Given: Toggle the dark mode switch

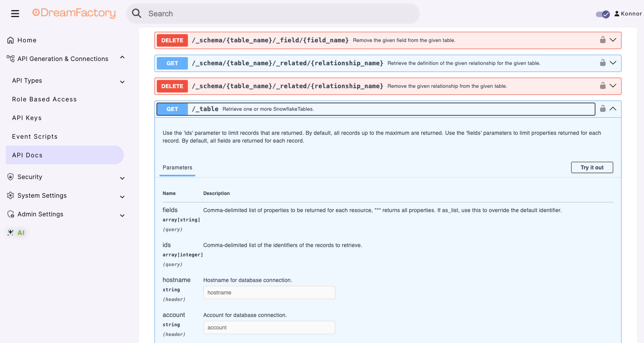Looking at the screenshot, I should pos(603,14).
